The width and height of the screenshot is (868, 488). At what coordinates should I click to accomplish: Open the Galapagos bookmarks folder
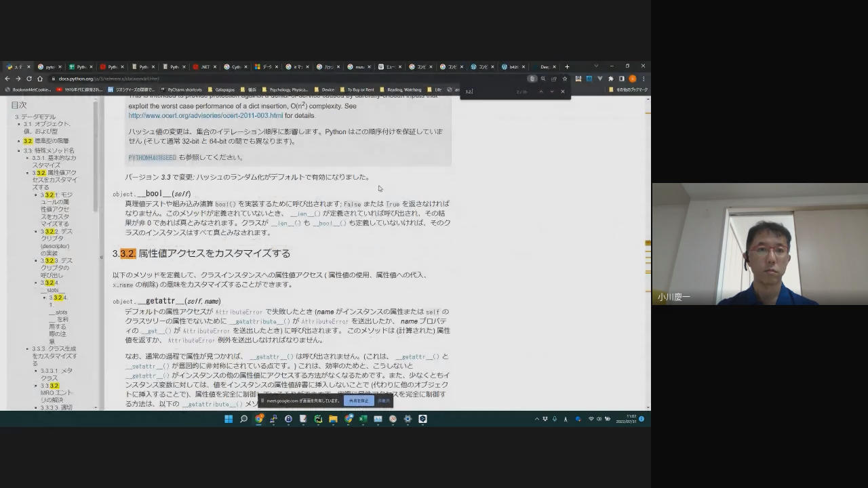(223, 89)
